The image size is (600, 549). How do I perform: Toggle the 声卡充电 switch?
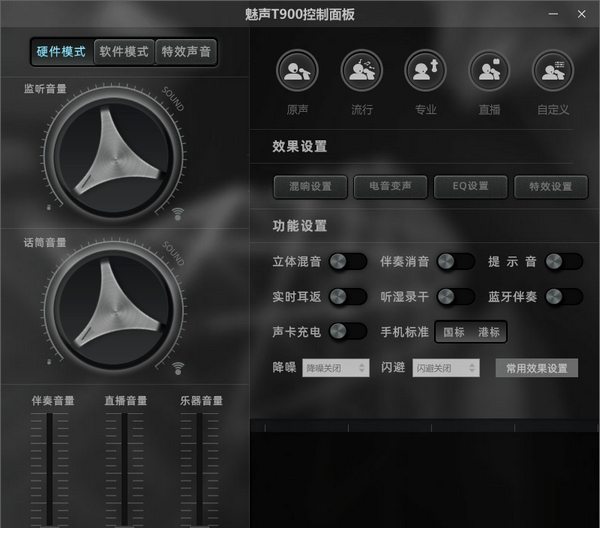(348, 331)
